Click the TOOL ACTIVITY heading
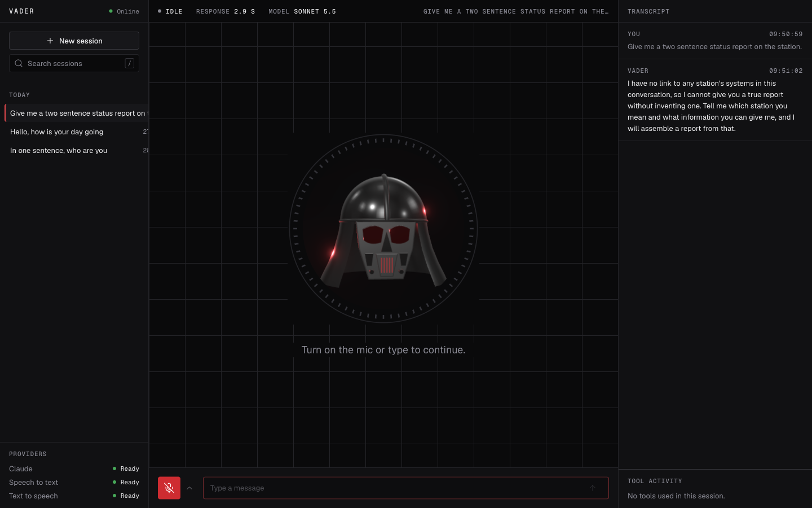The image size is (812, 508). coord(655,481)
